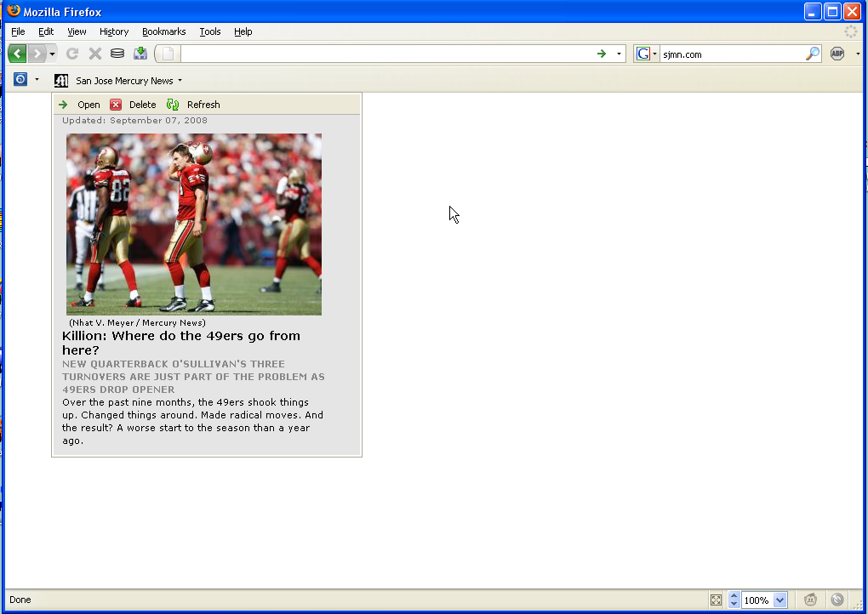This screenshot has width=868, height=614.
Task: Click the 'NEW QUARTERBACK O'SULLIVAN'S THREE TURNOVERS' subheading
Action: [x=193, y=377]
